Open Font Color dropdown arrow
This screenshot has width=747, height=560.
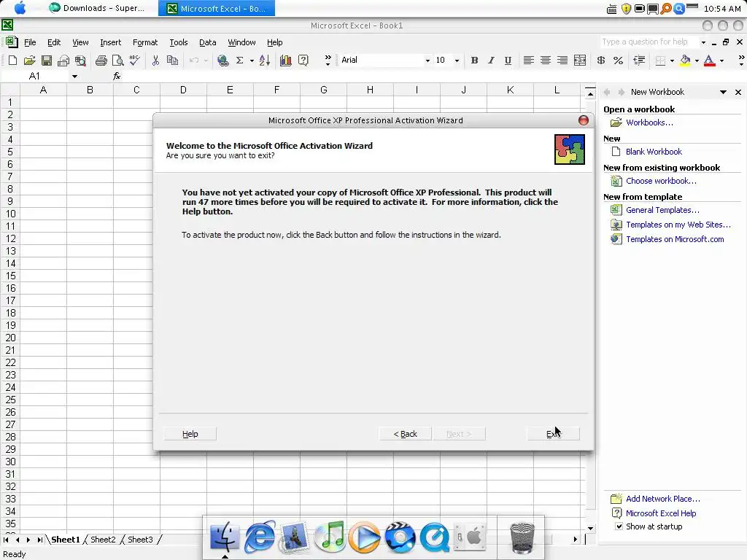point(721,61)
